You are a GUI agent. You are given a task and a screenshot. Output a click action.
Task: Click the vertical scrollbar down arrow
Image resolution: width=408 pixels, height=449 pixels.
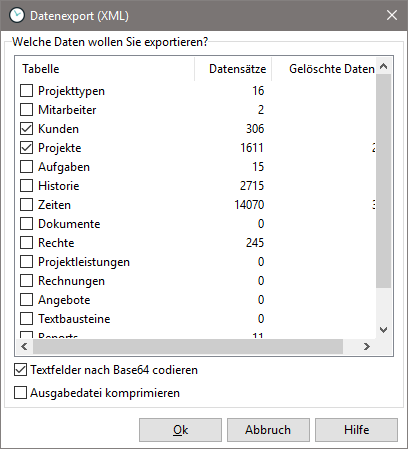(384, 330)
